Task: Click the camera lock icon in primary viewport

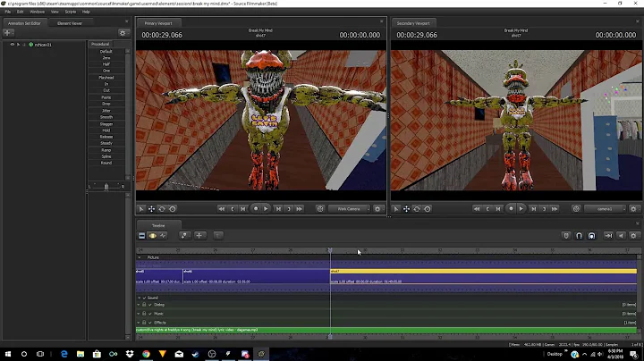Action: tap(320, 209)
